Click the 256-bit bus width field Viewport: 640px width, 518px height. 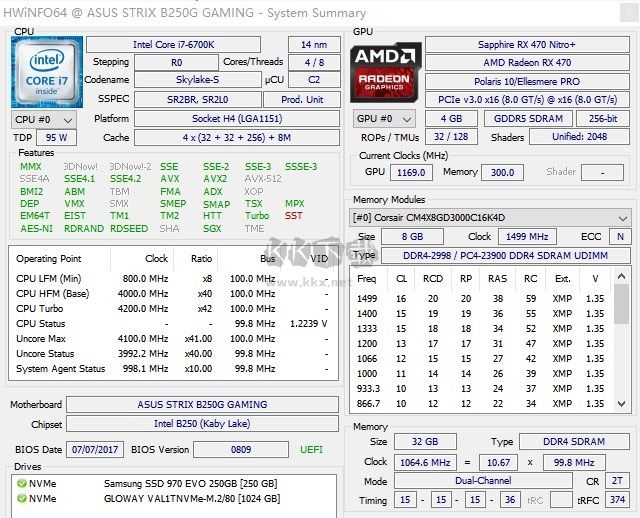pyautogui.click(x=603, y=119)
